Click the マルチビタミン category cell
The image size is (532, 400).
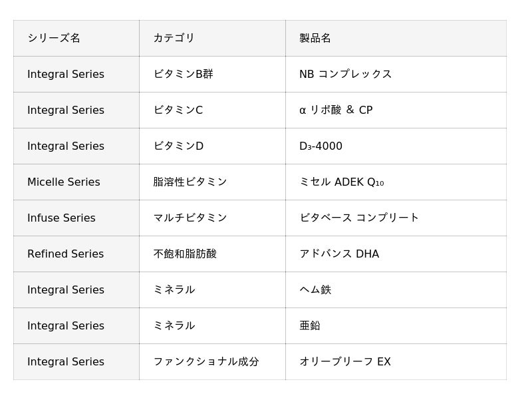click(x=212, y=218)
